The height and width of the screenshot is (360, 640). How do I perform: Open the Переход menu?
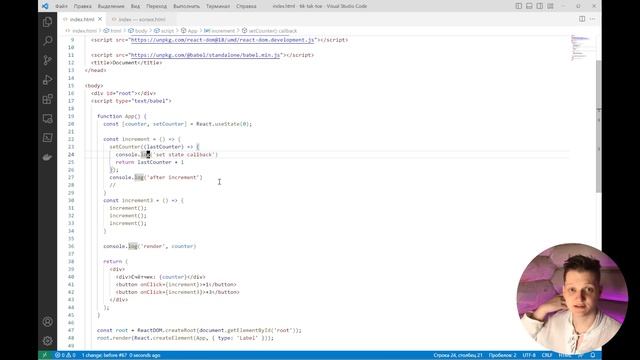tap(156, 6)
